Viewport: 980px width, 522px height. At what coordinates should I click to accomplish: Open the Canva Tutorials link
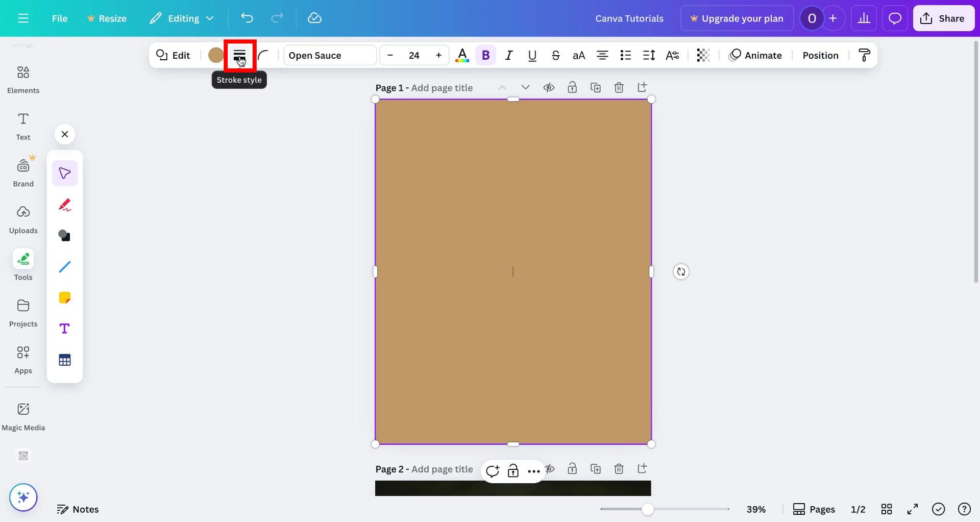(x=630, y=18)
